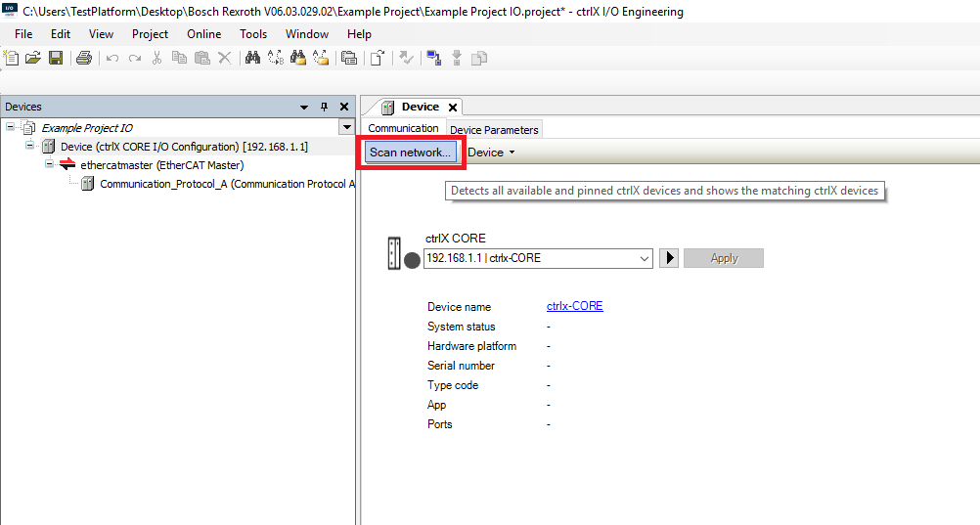This screenshot has width=980, height=525.
Task: Open the Online menu
Action: pos(204,34)
